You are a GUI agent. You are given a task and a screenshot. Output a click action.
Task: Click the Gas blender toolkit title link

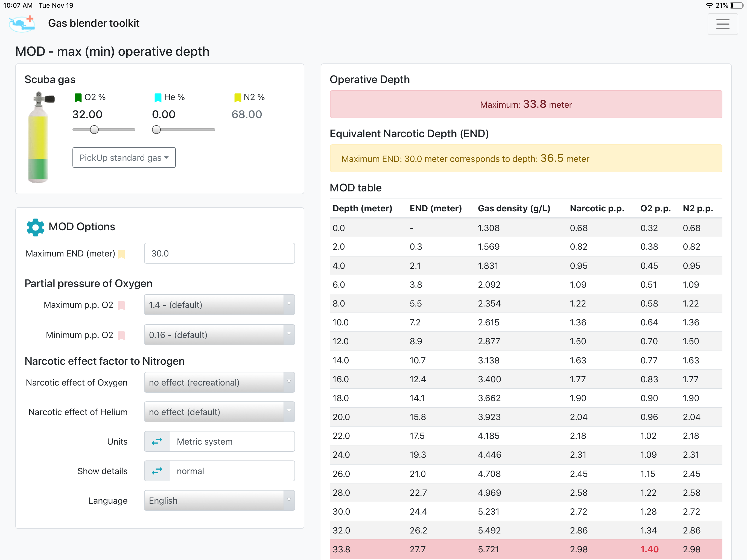(94, 23)
